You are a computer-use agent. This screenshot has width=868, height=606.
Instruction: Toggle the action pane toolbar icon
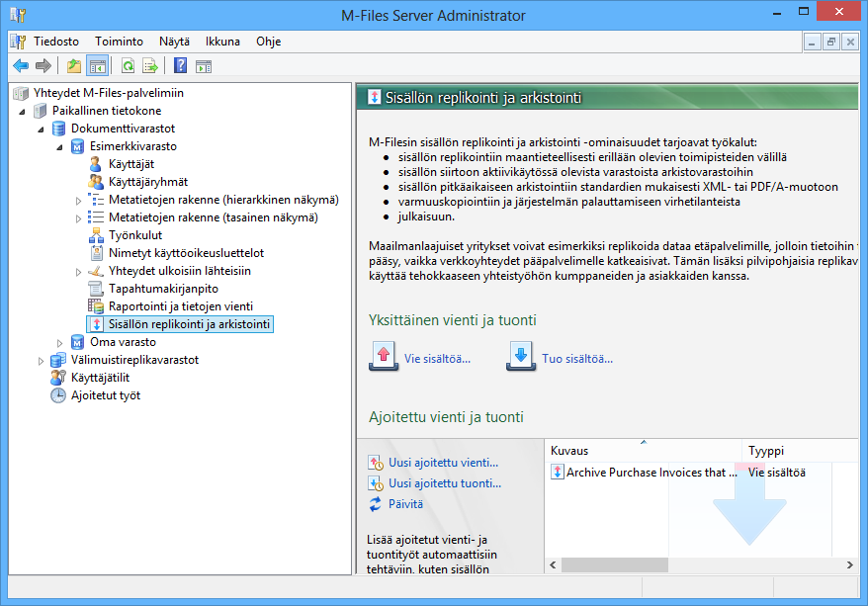[x=204, y=66]
